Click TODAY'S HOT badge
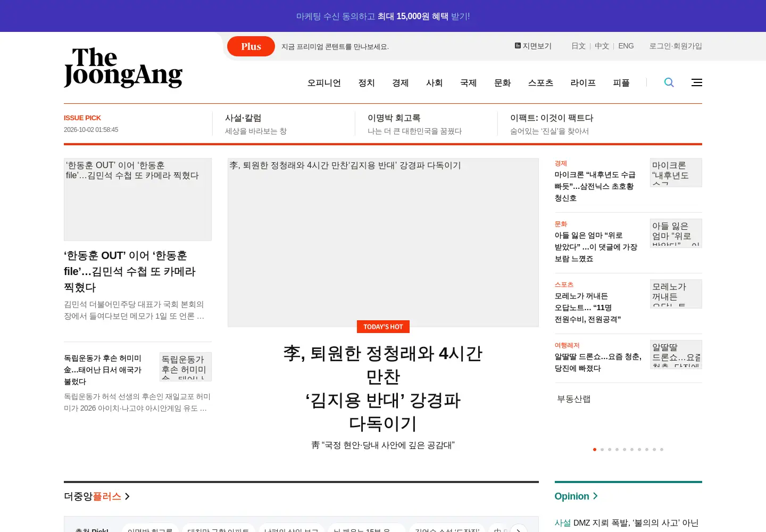 (383, 327)
